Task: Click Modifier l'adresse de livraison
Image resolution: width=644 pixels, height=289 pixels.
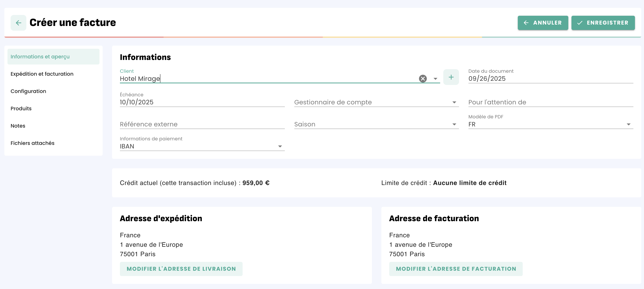Action: [181, 269]
